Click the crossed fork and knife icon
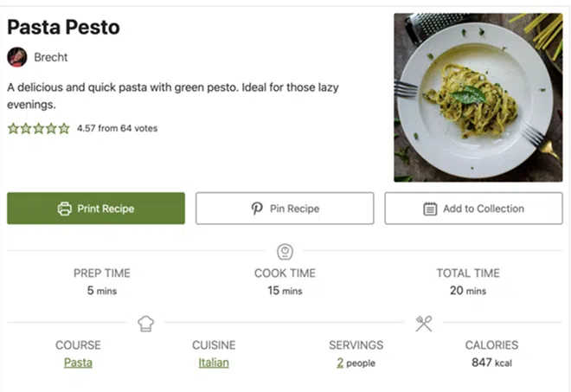The height and width of the screenshot is (392, 571). (x=423, y=324)
